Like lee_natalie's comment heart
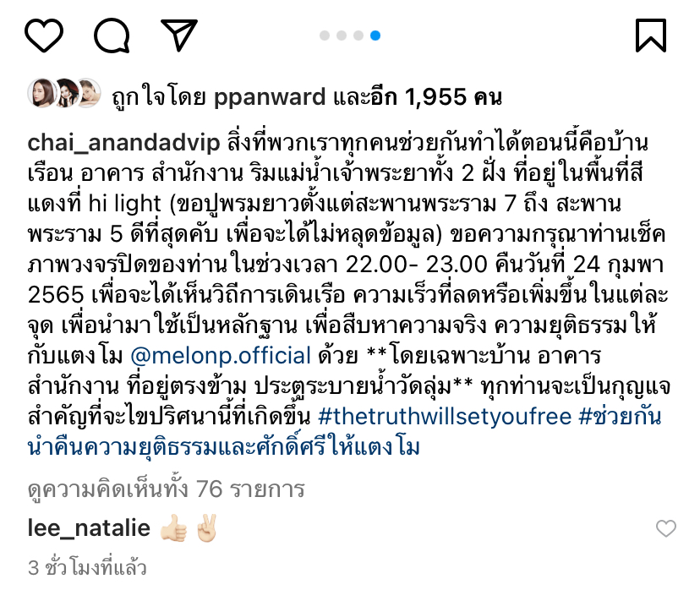This screenshot has width=700, height=590. 665,529
